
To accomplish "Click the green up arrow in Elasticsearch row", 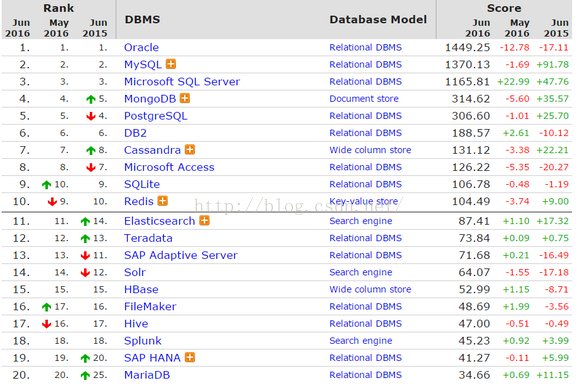I will click(x=85, y=221).
